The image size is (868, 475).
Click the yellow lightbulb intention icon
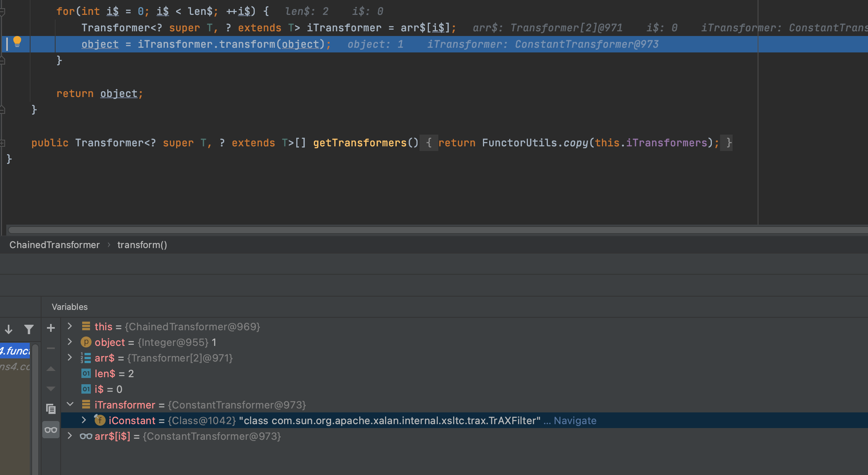[x=17, y=42]
